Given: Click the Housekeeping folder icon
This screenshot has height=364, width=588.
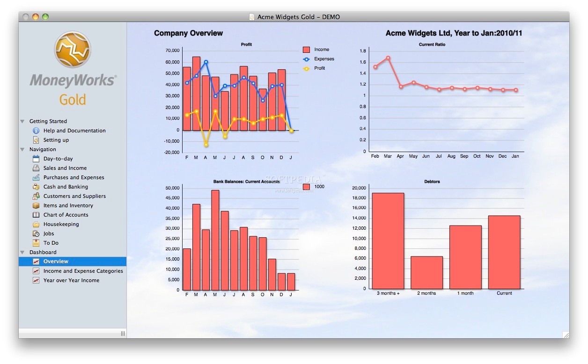Looking at the screenshot, I should coord(36,224).
